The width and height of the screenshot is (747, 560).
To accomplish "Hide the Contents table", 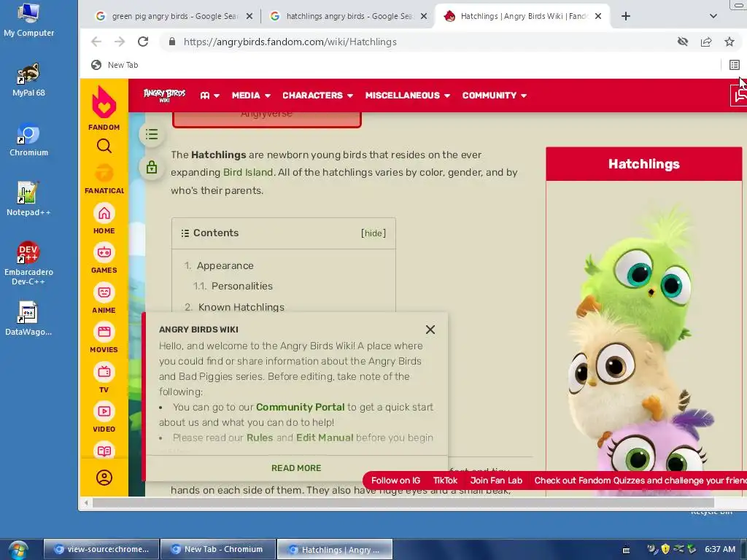I will click(x=373, y=233).
